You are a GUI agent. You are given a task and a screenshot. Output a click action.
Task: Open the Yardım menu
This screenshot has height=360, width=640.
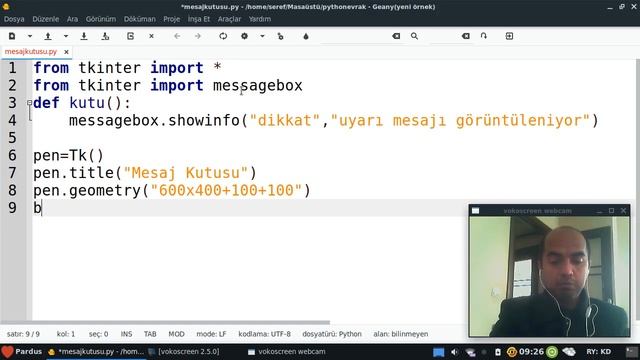[260, 19]
